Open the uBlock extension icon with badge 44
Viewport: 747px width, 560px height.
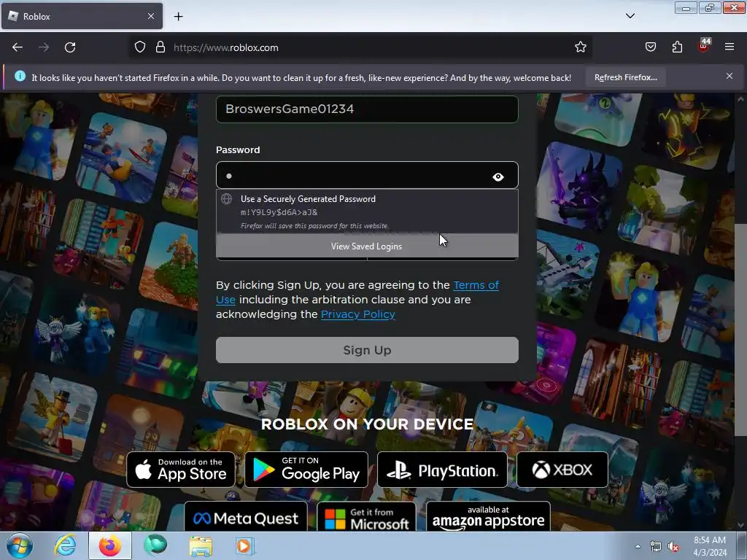(704, 44)
